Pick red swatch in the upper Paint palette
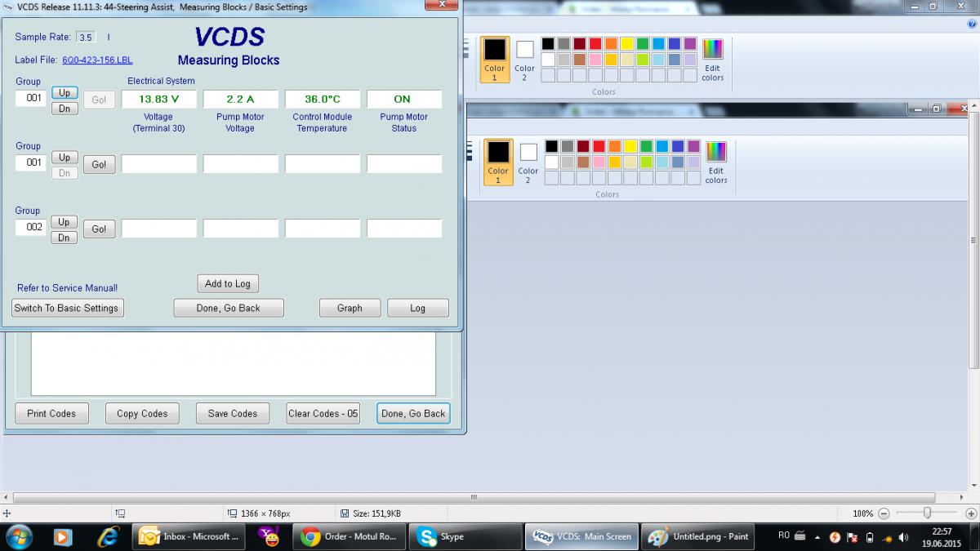The width and height of the screenshot is (980, 551). (x=595, y=44)
